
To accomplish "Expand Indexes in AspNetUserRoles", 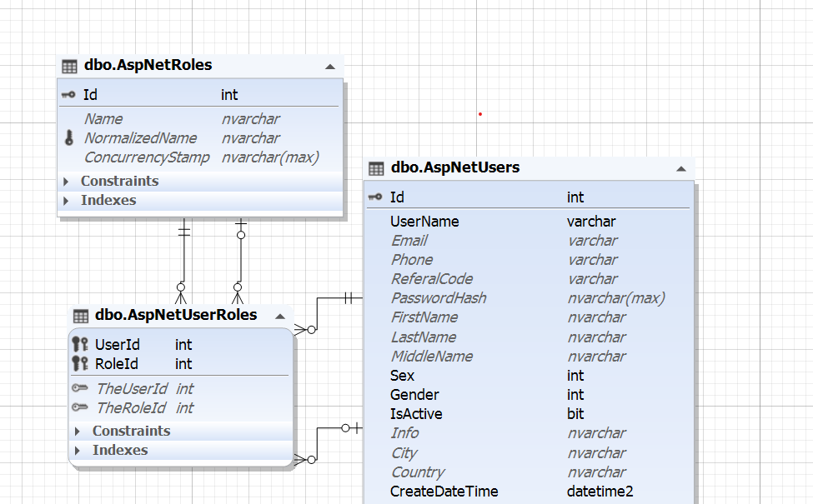I will pyautogui.click(x=78, y=450).
